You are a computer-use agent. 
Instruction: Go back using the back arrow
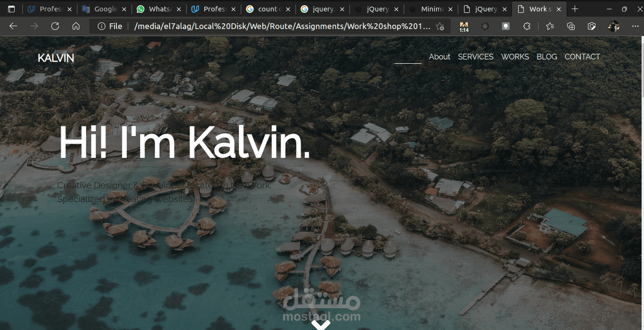(x=13, y=26)
